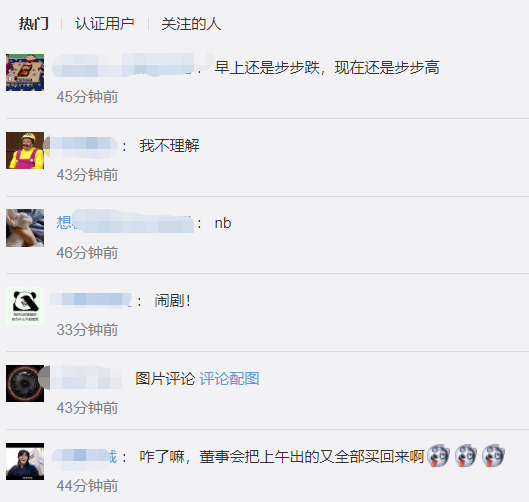
Task: Click the Wario avatar on 我不理解 comment
Action: (25, 150)
